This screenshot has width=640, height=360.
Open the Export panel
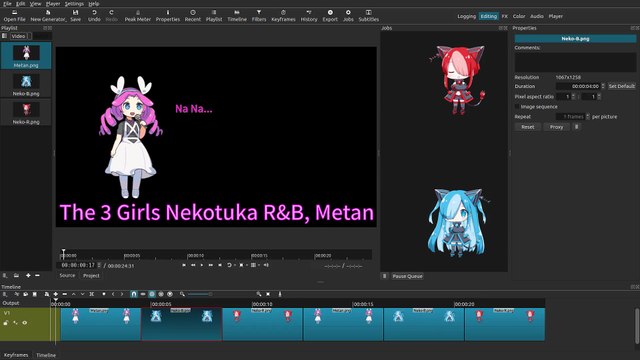330,16
